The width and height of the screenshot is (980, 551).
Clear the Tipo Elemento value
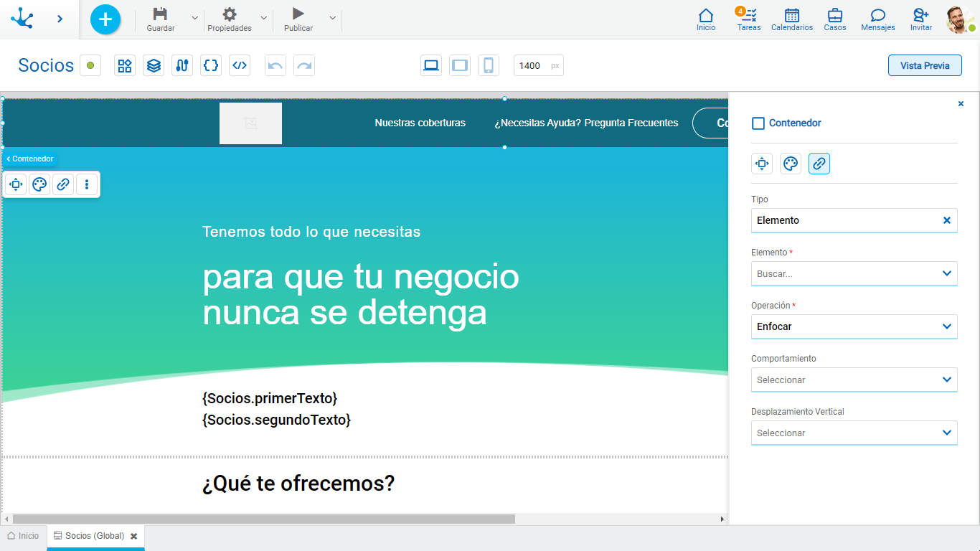[947, 220]
